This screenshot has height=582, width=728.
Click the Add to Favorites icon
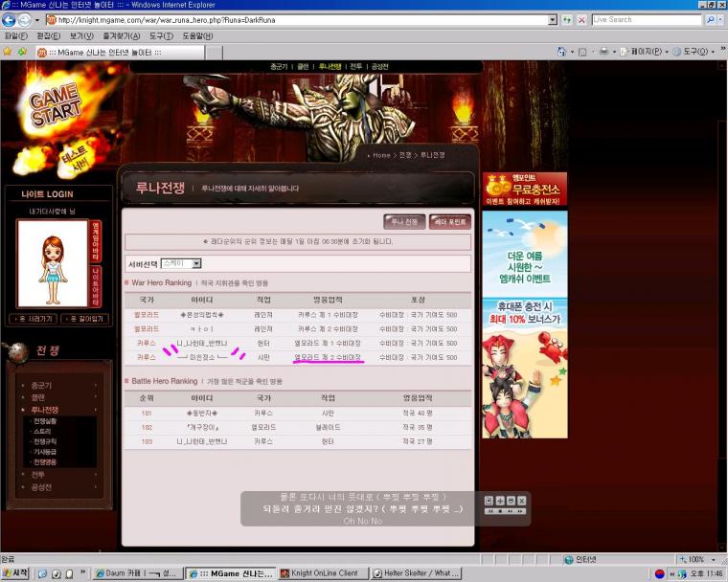click(x=22, y=52)
